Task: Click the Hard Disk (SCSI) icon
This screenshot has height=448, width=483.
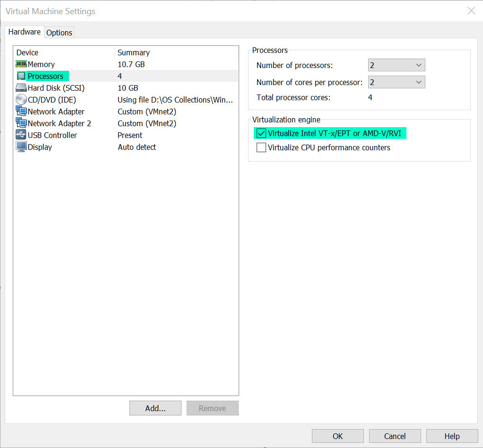Action: pos(21,88)
